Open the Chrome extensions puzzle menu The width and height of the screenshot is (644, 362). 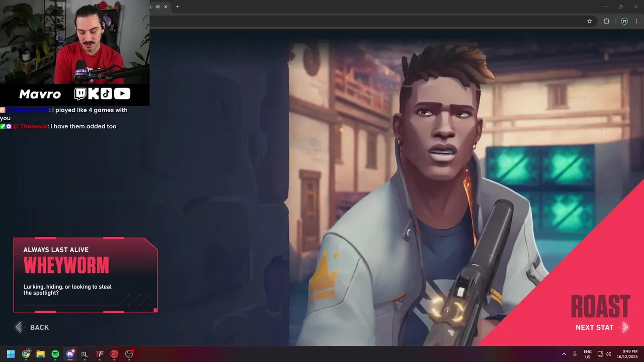click(606, 21)
